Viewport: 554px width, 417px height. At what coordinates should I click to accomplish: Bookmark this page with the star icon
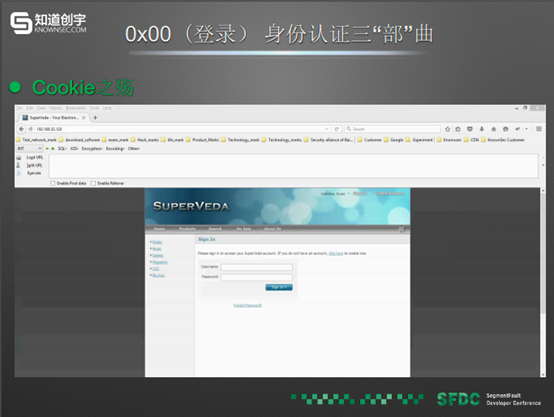[447, 129]
